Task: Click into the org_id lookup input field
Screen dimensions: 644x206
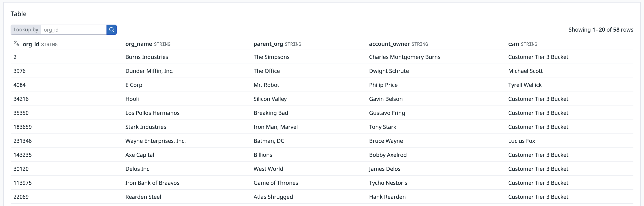Action: 74,29
